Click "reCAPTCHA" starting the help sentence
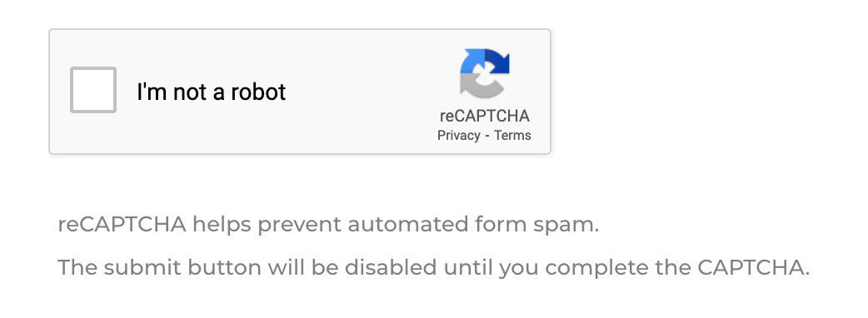This screenshot has width=868, height=318. [122, 225]
